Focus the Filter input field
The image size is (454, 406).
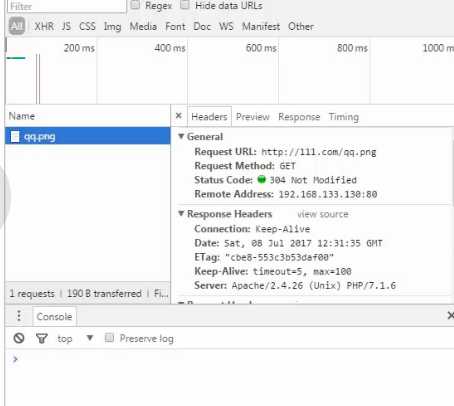pos(67,6)
